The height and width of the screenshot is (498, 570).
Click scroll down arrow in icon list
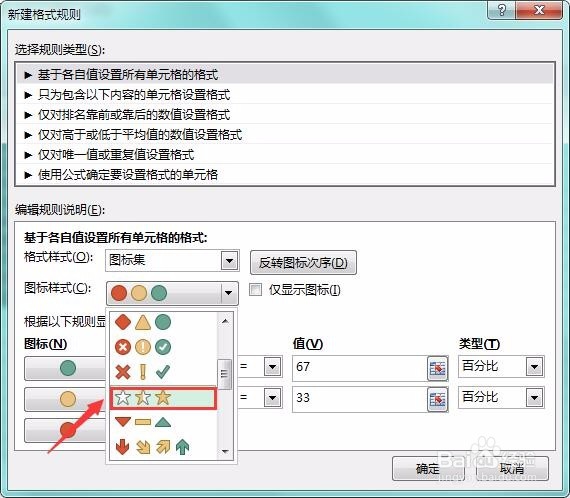pyautogui.click(x=225, y=451)
